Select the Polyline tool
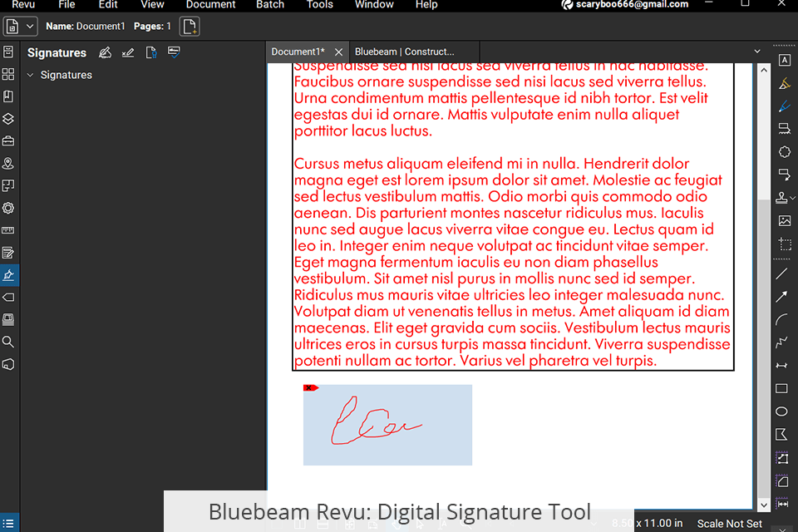The image size is (798, 532). 781,342
